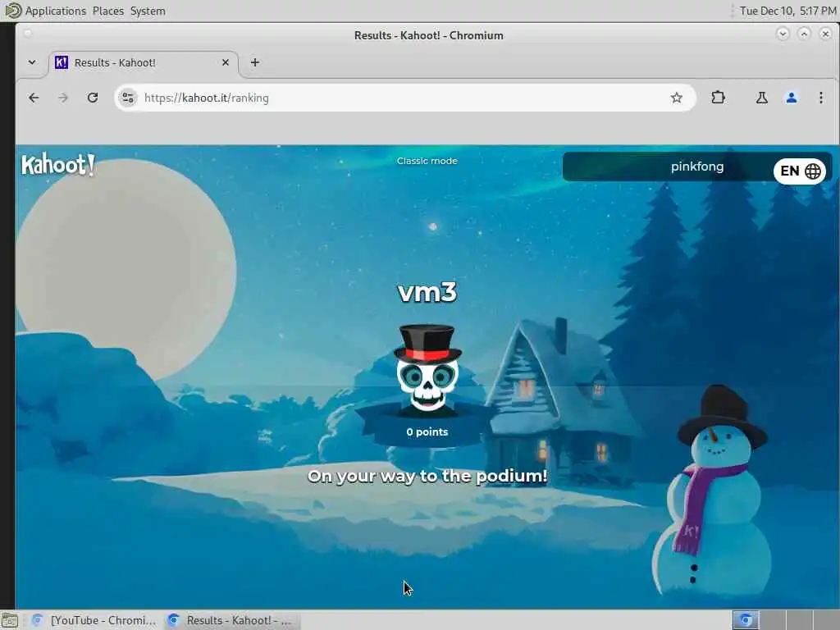Select the Results - Kahoot! tab
The image size is (840, 630).
click(x=144, y=62)
